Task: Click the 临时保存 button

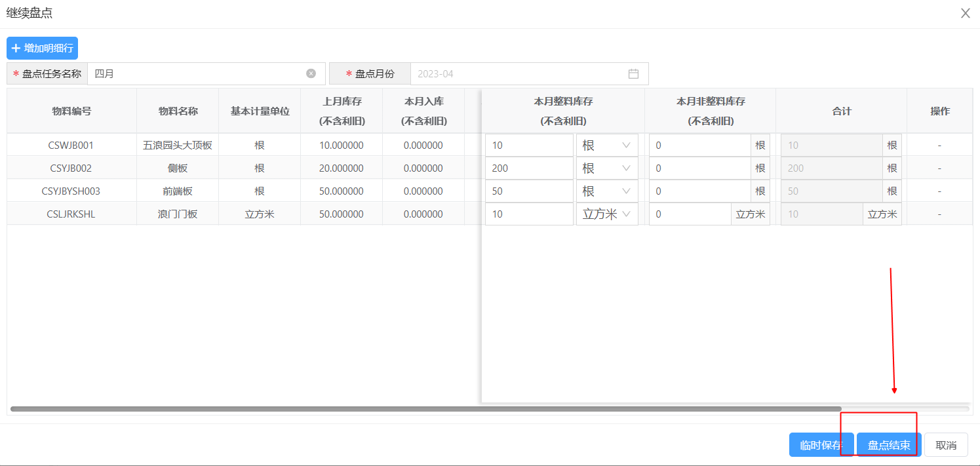Action: click(x=821, y=445)
